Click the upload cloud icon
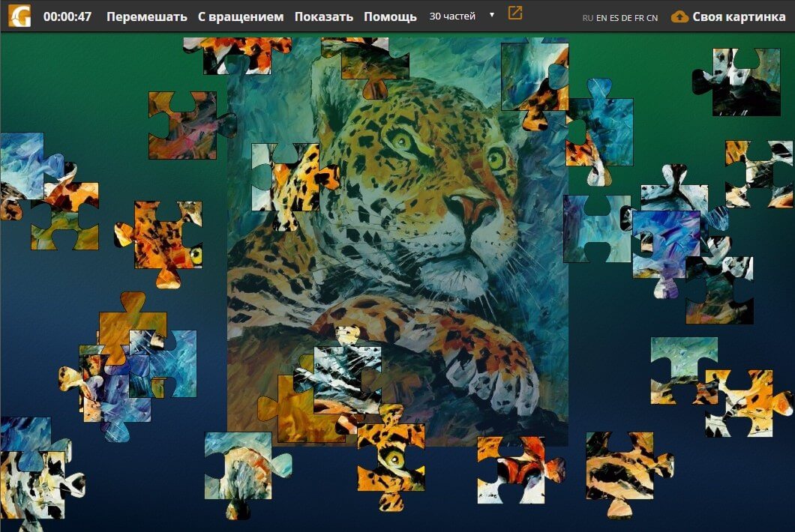 (679, 16)
